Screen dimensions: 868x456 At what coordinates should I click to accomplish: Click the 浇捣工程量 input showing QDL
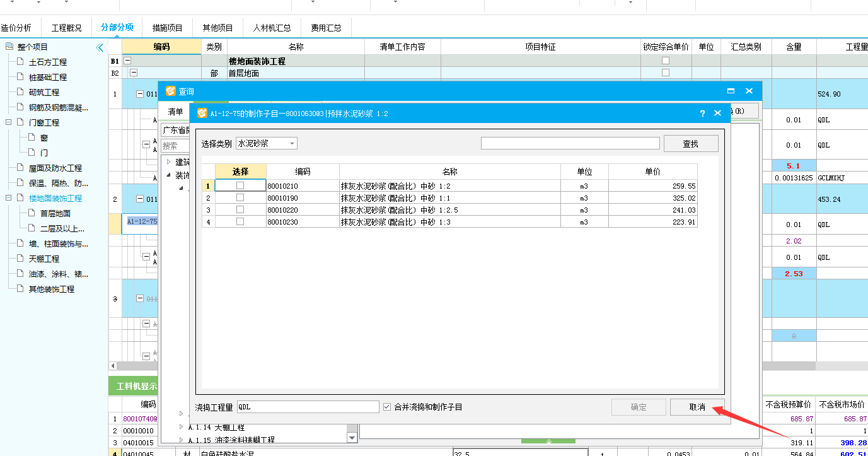(x=308, y=407)
